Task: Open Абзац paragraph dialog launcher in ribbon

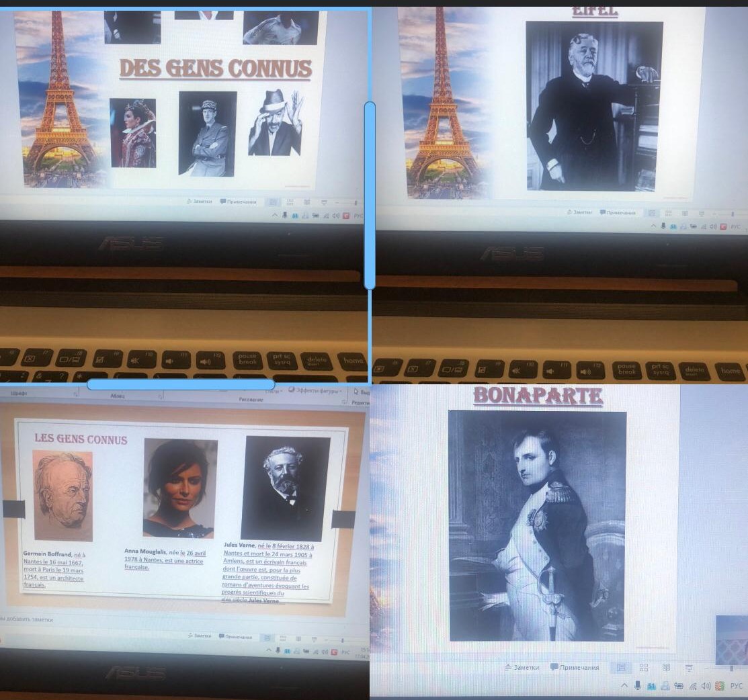Action: [x=161, y=396]
